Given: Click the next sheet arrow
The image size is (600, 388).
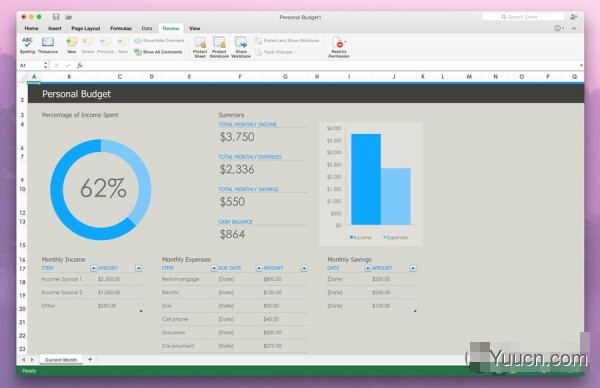Looking at the screenshot, I should (32, 360).
